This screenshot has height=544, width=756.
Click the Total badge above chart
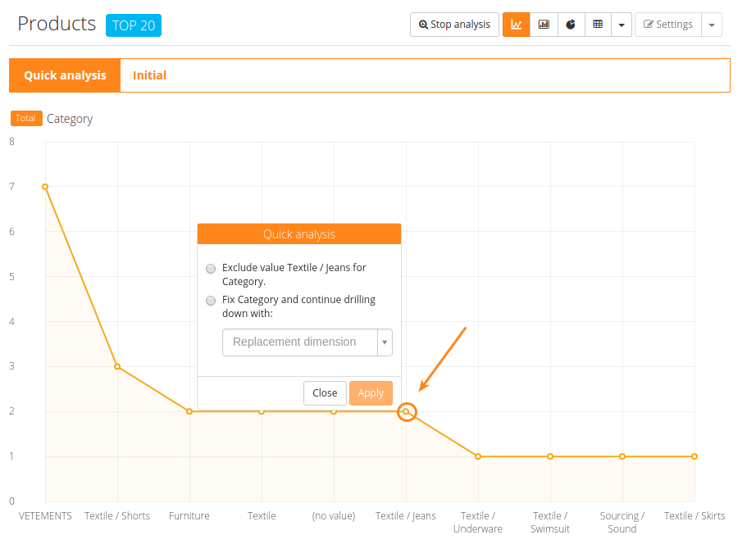(25, 118)
